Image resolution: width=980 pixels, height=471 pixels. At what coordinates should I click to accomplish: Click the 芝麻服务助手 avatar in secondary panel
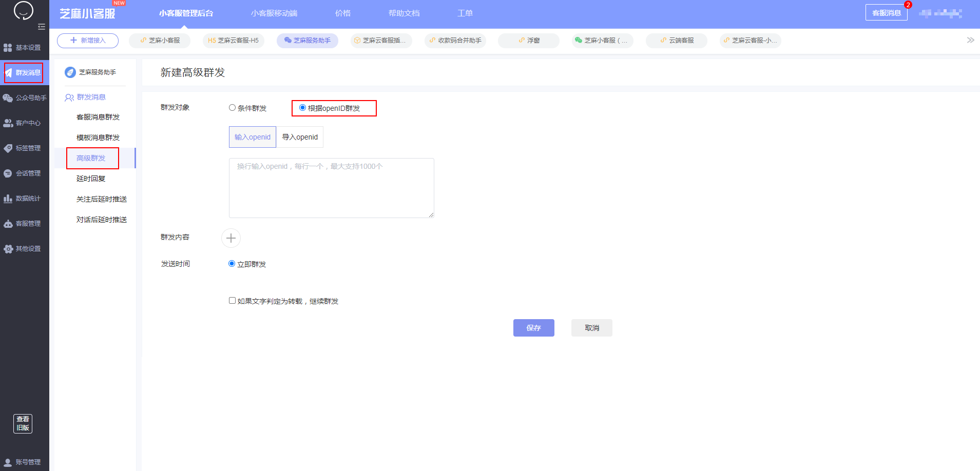click(x=70, y=72)
